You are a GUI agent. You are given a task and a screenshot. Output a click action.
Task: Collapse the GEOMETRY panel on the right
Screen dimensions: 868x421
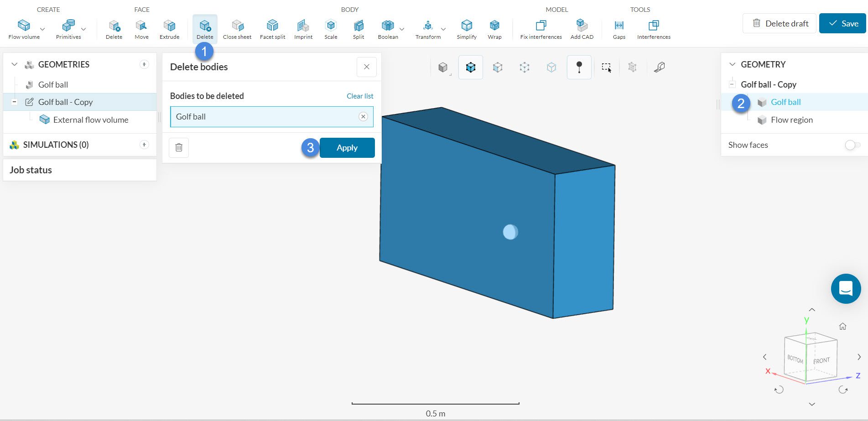coord(733,64)
